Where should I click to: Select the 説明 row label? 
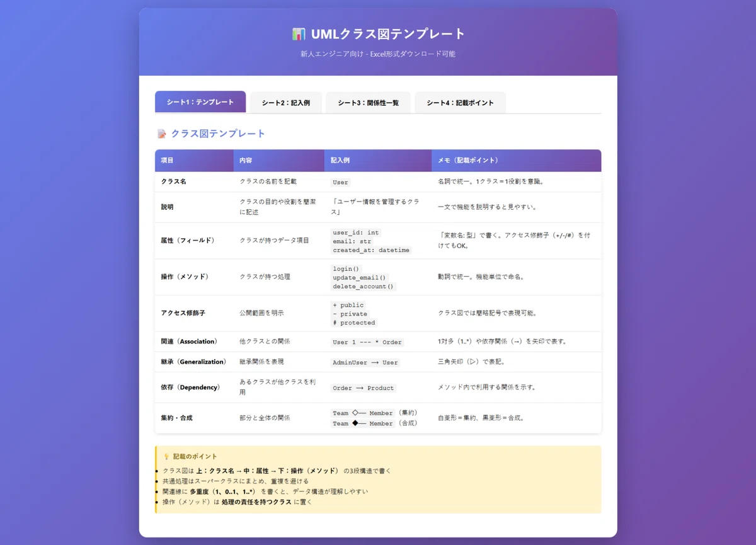[x=168, y=207]
